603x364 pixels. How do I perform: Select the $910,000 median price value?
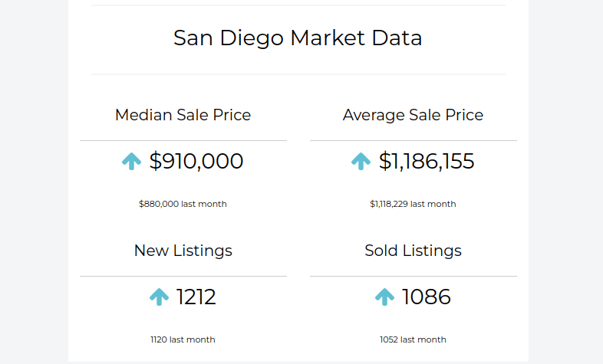point(196,161)
